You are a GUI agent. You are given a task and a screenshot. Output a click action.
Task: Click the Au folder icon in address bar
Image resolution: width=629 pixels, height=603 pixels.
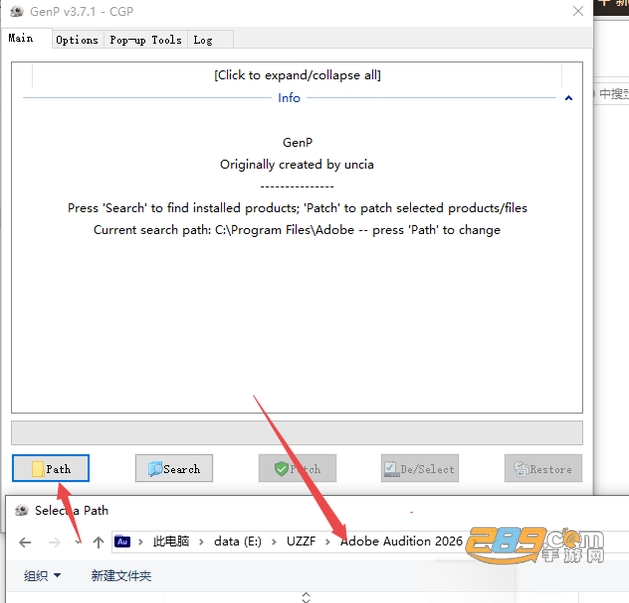tap(122, 542)
